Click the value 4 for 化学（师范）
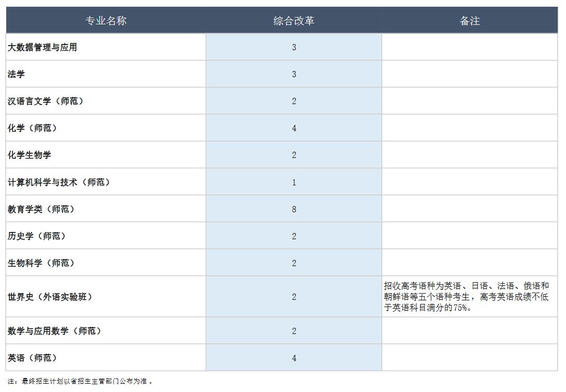This screenshot has width=566, height=392. [x=294, y=128]
